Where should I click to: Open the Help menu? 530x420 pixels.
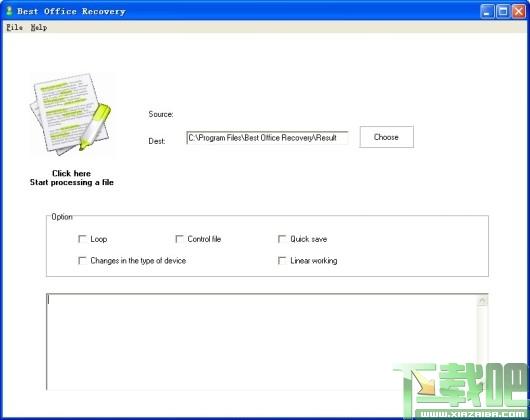[39, 27]
